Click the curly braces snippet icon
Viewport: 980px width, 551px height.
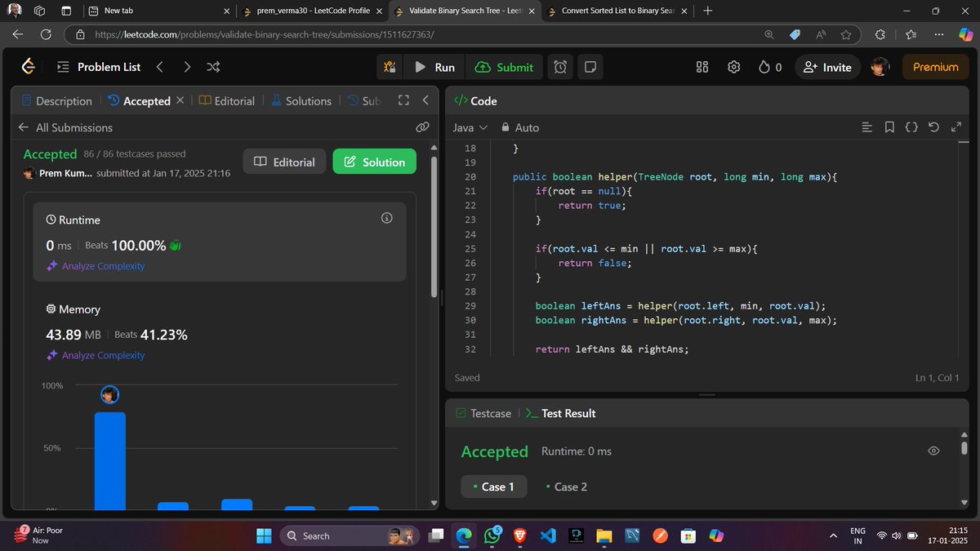coord(911,127)
